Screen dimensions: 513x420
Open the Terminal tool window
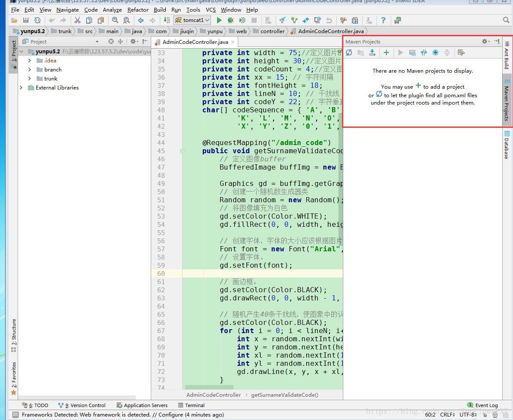click(x=191, y=405)
